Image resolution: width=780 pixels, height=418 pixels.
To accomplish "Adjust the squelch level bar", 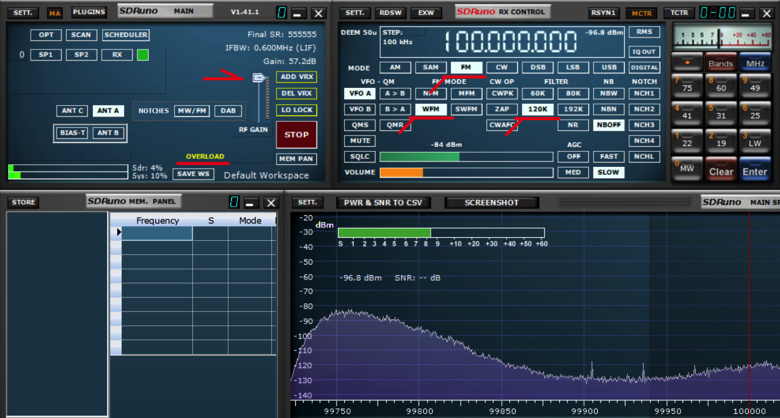I will 466,157.
